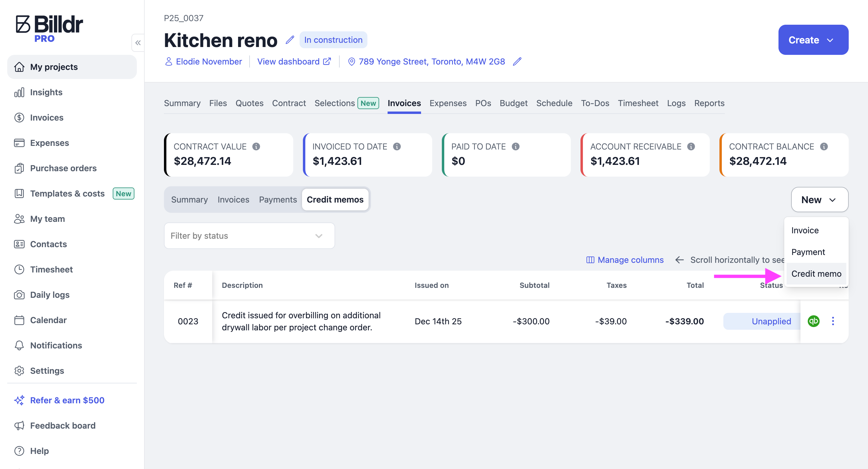Click the Issued on column header
This screenshot has width=868, height=469.
tap(432, 285)
